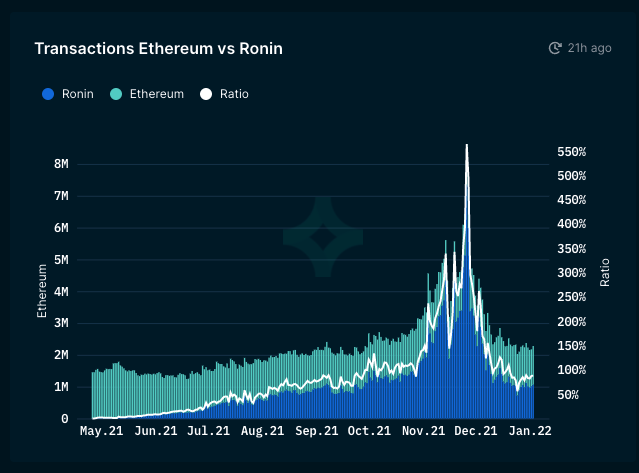Click the chart title 'Transactions Ethereum vs Ronin'
Image resolution: width=639 pixels, height=473 pixels.
click(159, 48)
